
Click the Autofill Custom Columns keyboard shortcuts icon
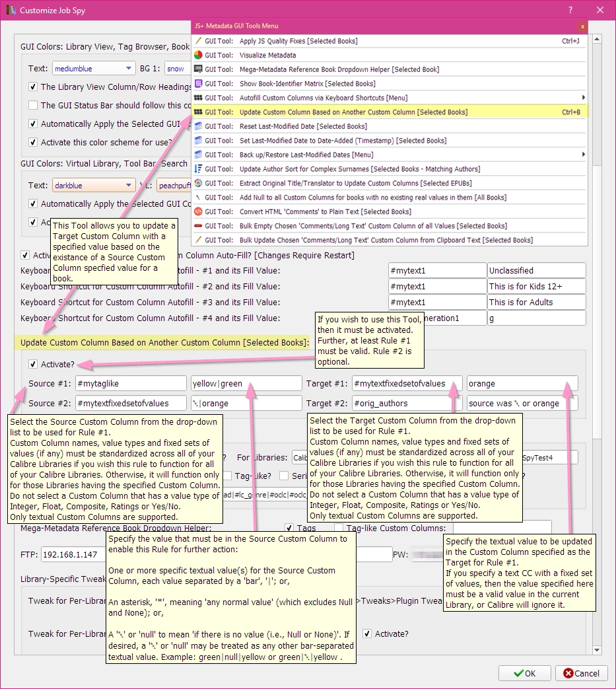tap(198, 98)
